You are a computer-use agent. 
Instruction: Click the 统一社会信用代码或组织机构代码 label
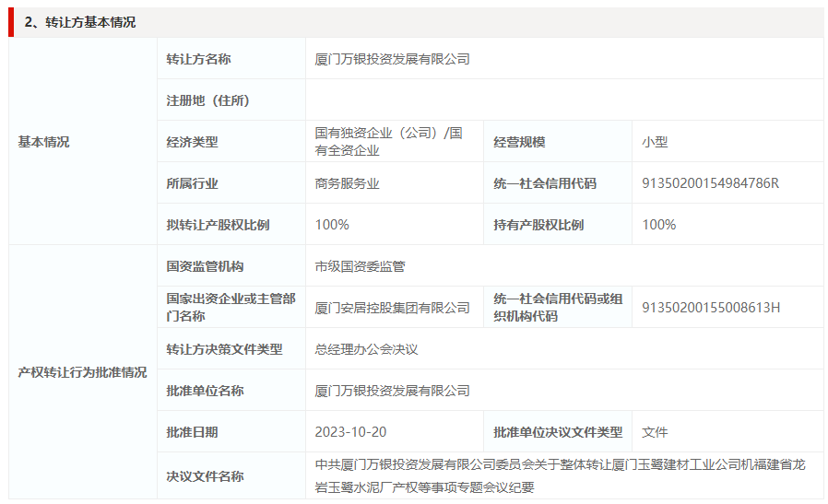pyautogui.click(x=558, y=307)
